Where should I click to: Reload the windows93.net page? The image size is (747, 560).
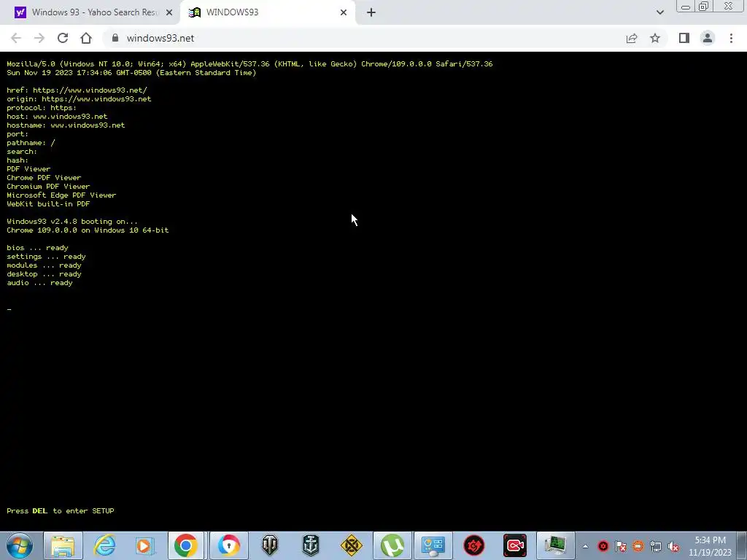point(63,38)
